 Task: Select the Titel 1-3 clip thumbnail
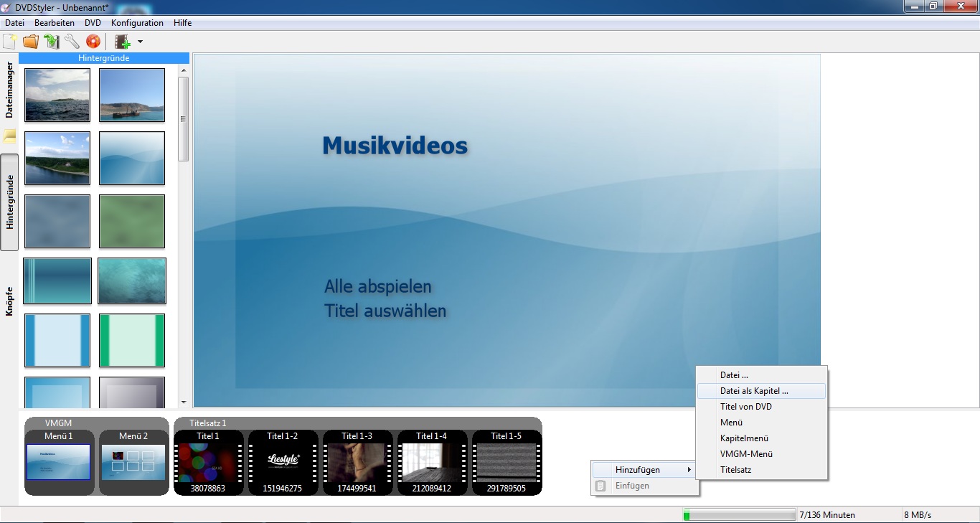point(357,462)
